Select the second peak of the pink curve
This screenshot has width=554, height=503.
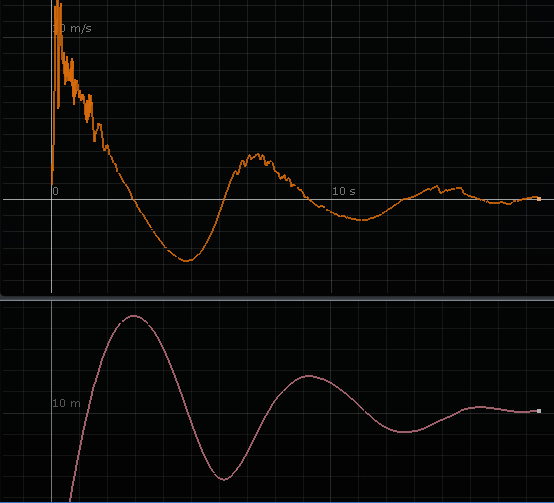point(309,376)
